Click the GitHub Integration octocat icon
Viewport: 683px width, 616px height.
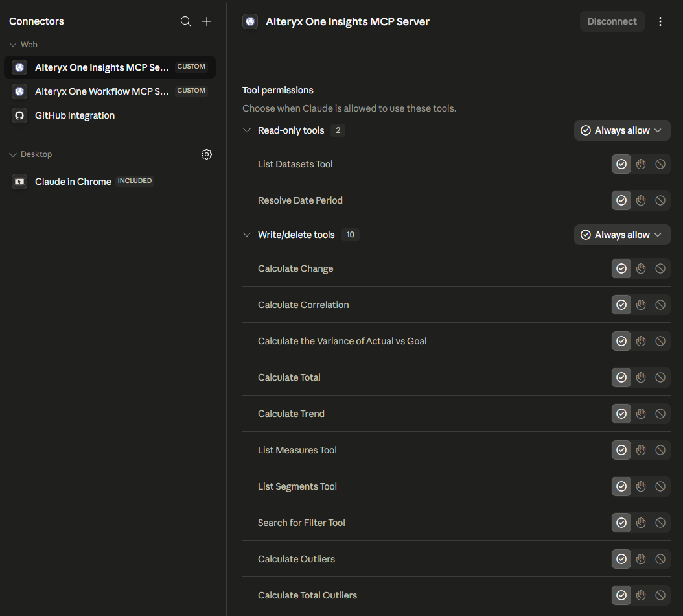19,115
